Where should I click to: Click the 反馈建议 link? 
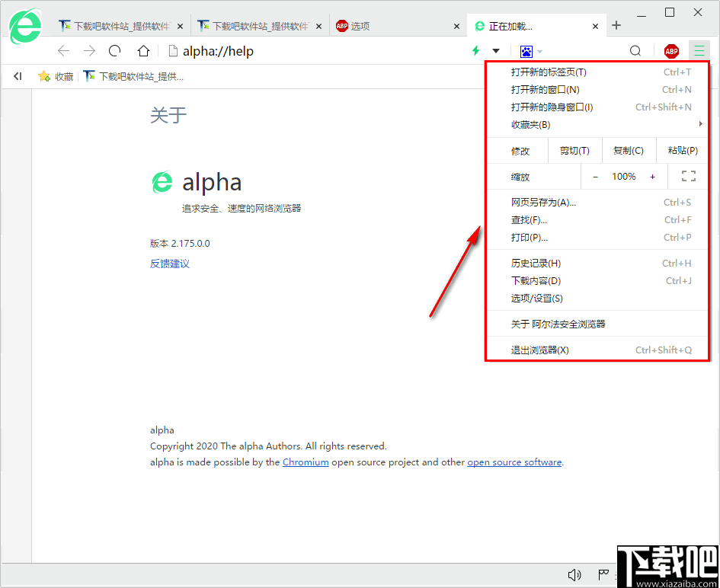click(x=168, y=264)
